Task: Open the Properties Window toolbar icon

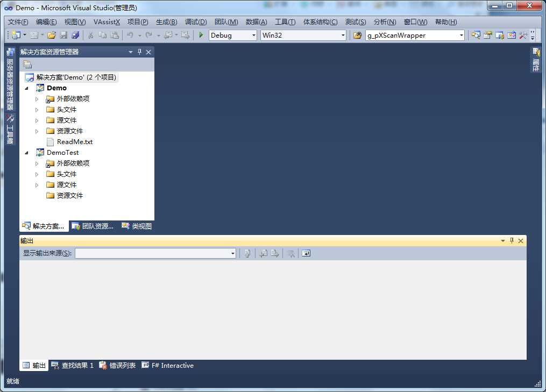Action: point(487,35)
